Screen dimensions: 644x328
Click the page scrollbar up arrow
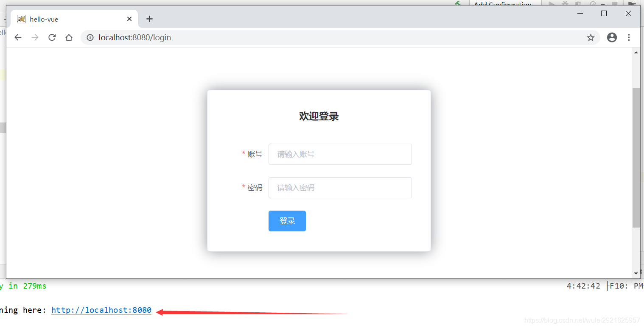[x=636, y=52]
